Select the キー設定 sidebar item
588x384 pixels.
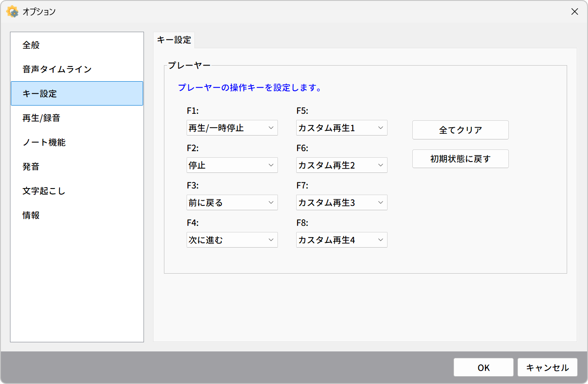point(77,93)
